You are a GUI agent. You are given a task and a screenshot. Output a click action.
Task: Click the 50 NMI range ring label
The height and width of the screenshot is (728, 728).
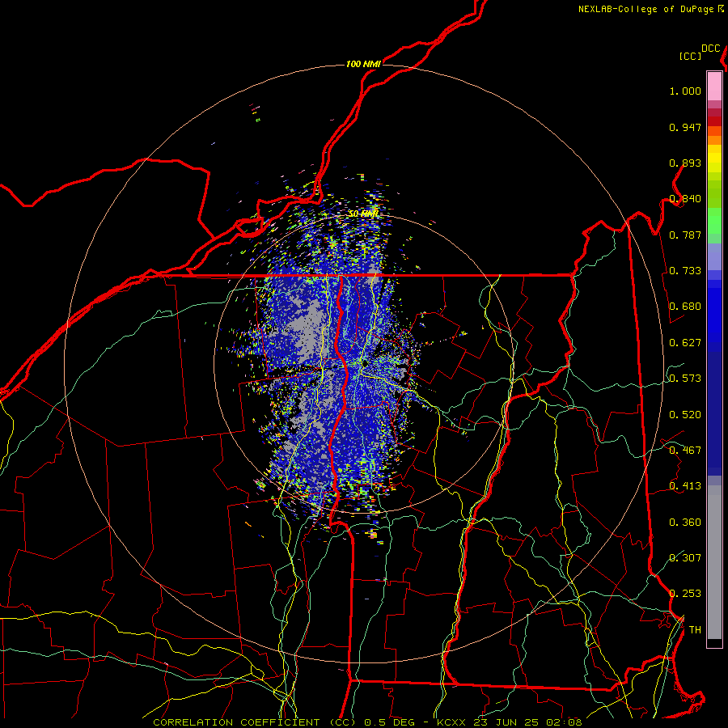pyautogui.click(x=363, y=214)
